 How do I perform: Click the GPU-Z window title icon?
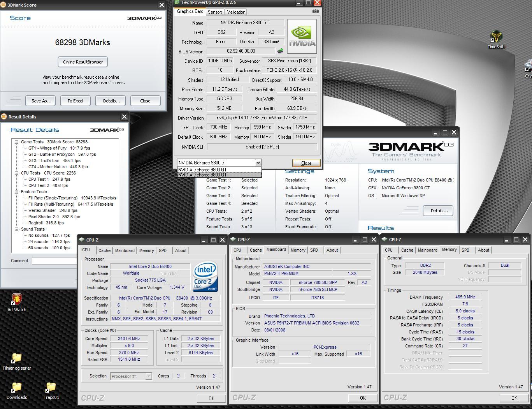[x=177, y=2]
